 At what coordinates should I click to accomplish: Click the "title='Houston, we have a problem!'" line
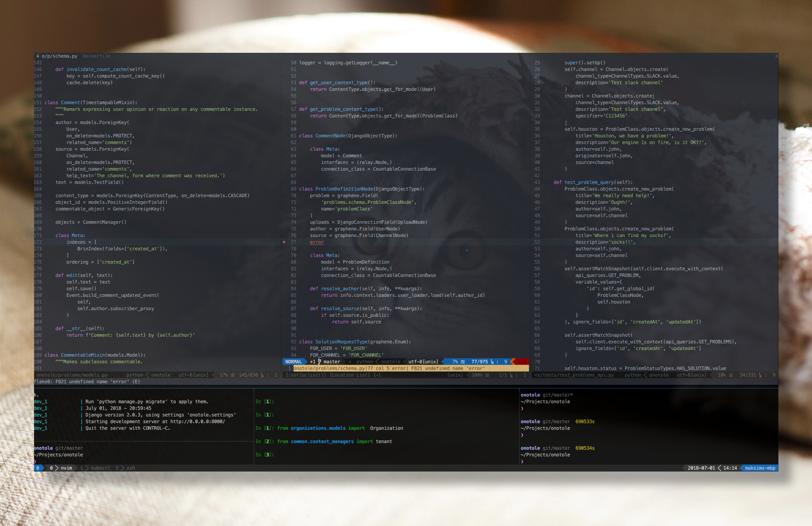pyautogui.click(x=624, y=136)
